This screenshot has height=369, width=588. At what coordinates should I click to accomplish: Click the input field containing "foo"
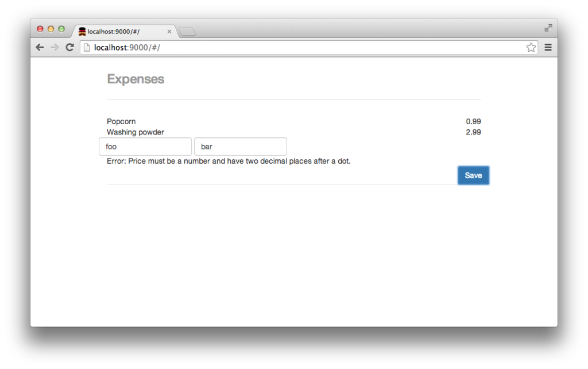145,147
